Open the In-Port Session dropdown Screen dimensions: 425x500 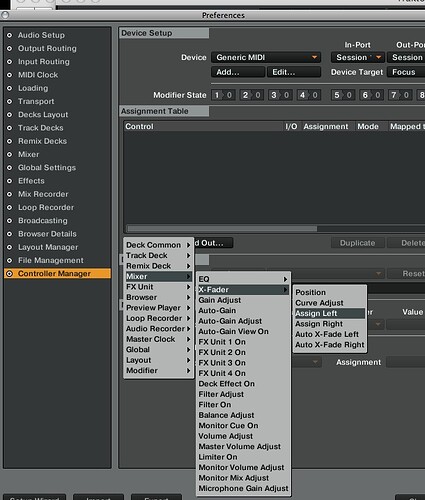(x=358, y=57)
